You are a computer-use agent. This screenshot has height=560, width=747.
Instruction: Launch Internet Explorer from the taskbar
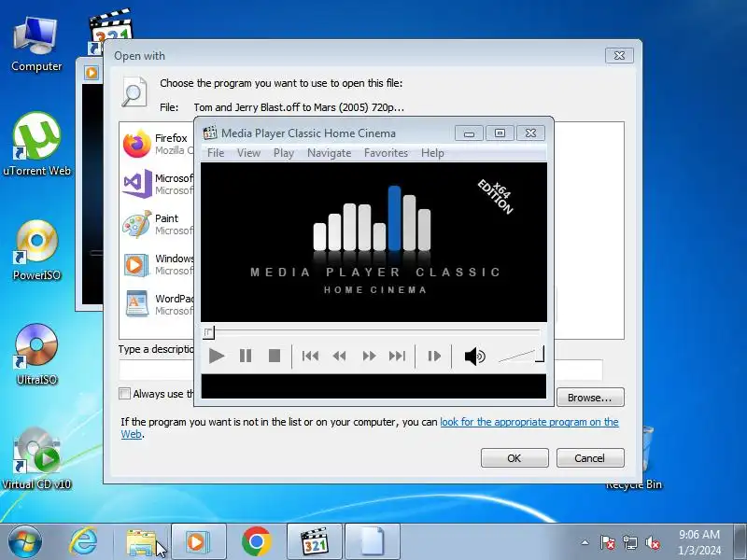click(x=83, y=542)
